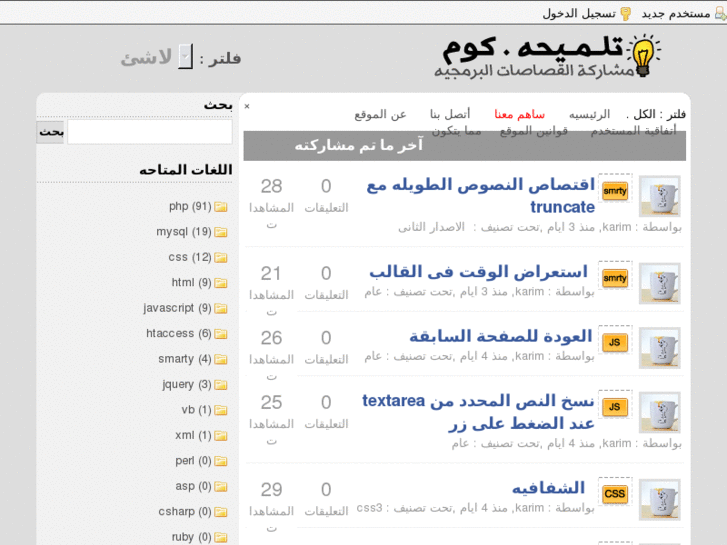The height and width of the screenshot is (545, 727).
Task: Click the folder icon next to jquery (3)
Action: 221,385
